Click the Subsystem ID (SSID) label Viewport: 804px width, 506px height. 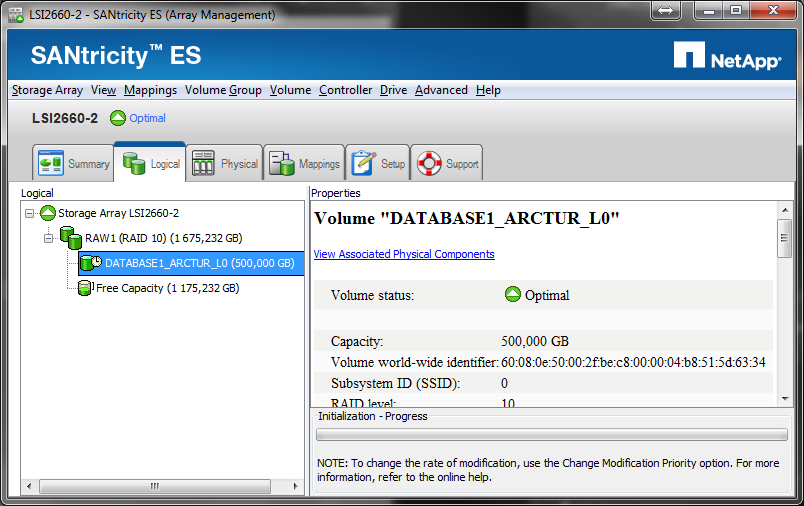tap(395, 383)
